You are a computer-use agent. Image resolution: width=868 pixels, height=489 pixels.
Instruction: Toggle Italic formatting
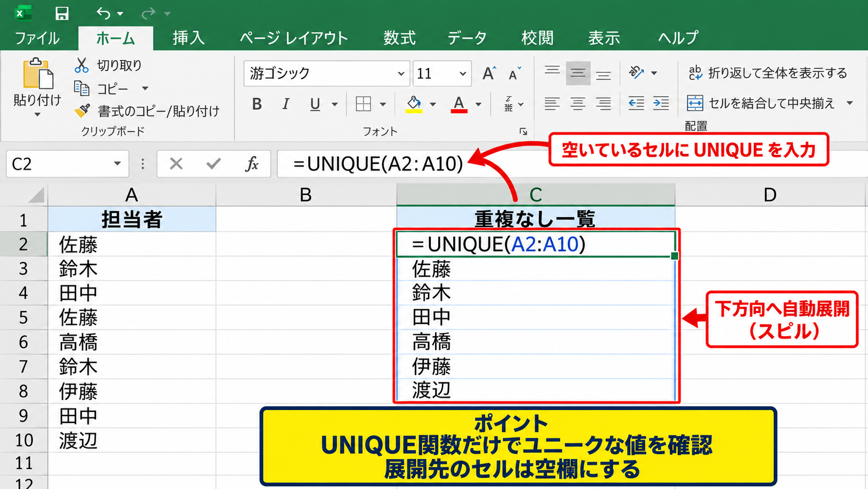click(x=286, y=104)
